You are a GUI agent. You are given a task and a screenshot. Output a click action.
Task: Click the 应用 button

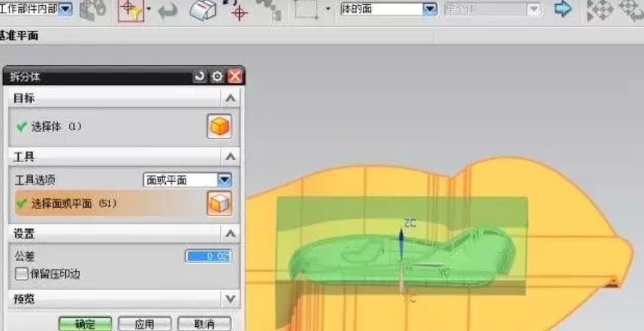click(145, 324)
